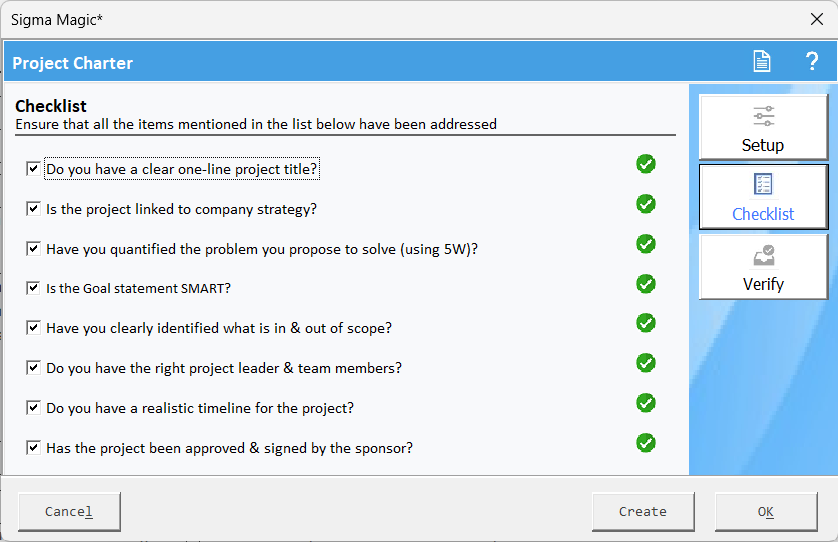The image size is (838, 542).
Task: Click the Create button
Action: pyautogui.click(x=643, y=512)
